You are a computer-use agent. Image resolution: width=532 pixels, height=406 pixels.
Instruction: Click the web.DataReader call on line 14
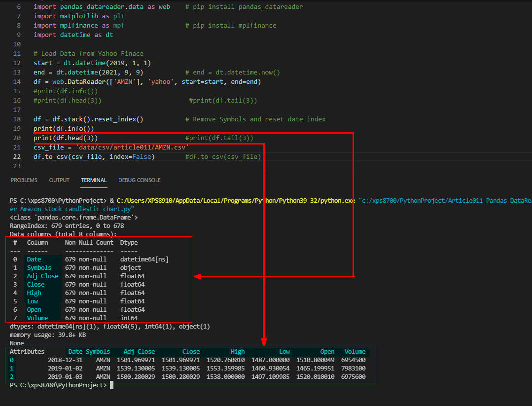(156, 81)
